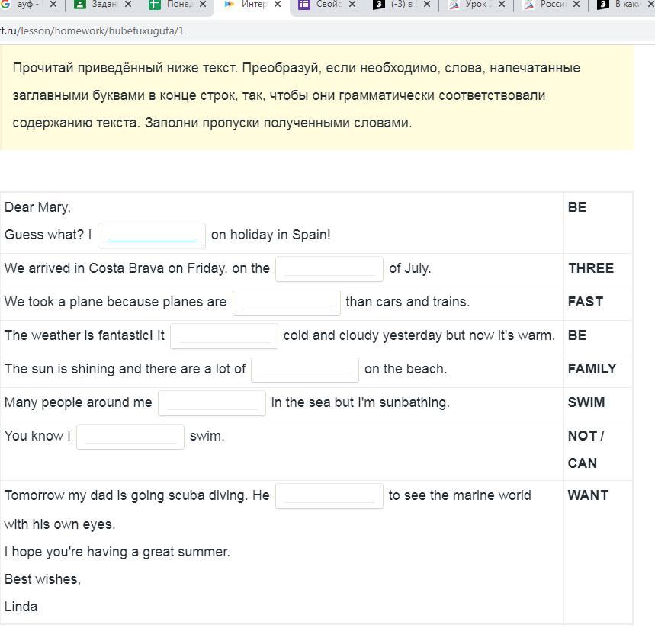Click the green Classroom tab icon
This screenshot has height=644, width=655.
click(x=79, y=5)
